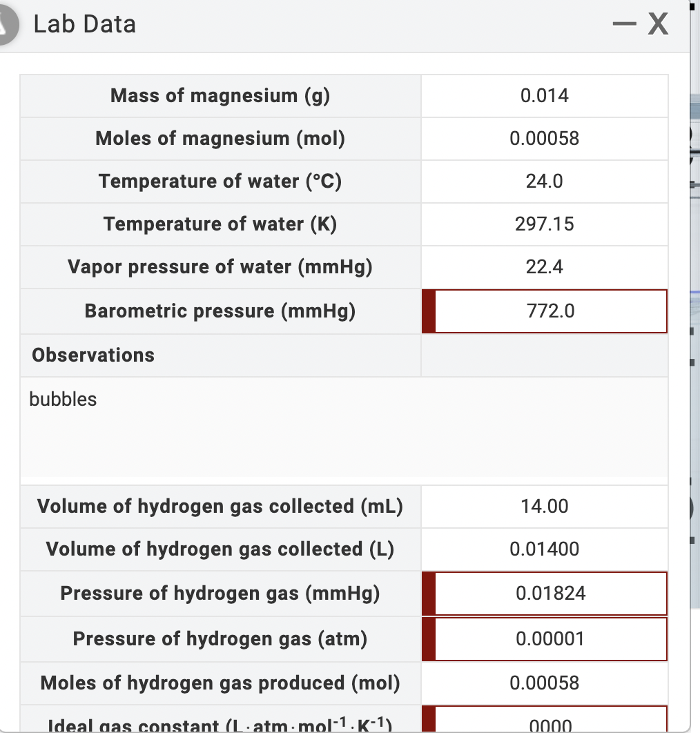Select the Barometric pressure input field
Screen dimensions: 700x733
click(x=549, y=311)
